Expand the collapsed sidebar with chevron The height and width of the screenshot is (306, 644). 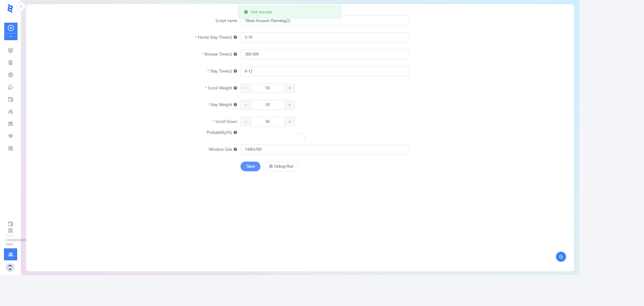pos(21,6)
